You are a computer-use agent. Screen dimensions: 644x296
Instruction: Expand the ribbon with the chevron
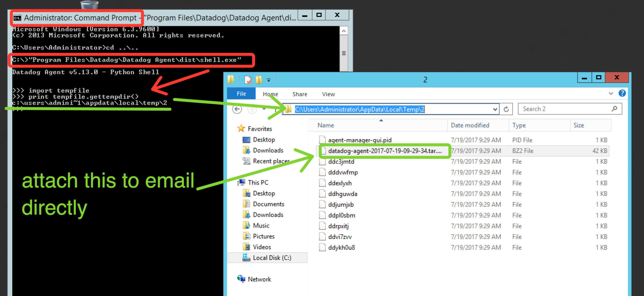click(x=611, y=93)
